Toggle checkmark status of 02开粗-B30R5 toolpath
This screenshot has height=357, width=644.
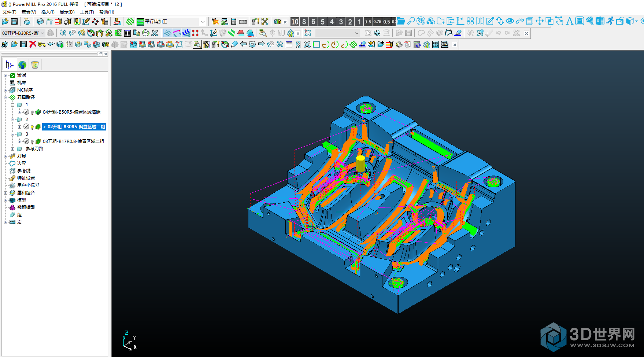click(26, 127)
